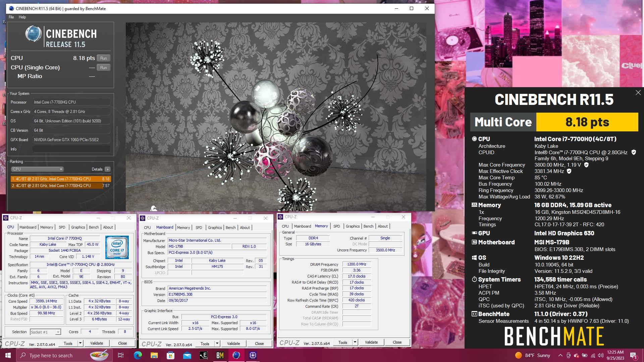The image size is (644, 362).
Task: Open File Explorer from the taskbar
Action: (x=154, y=355)
